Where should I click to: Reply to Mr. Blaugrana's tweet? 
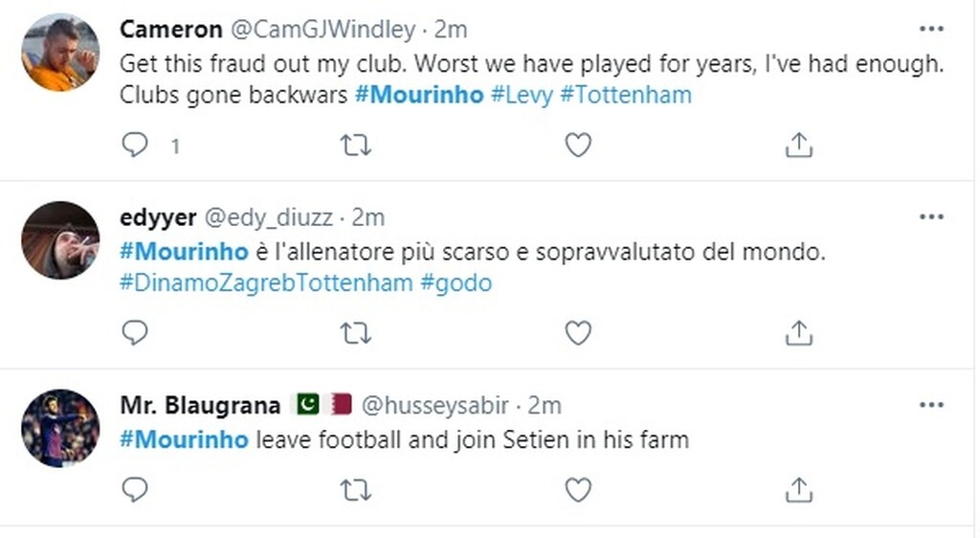click(x=137, y=490)
